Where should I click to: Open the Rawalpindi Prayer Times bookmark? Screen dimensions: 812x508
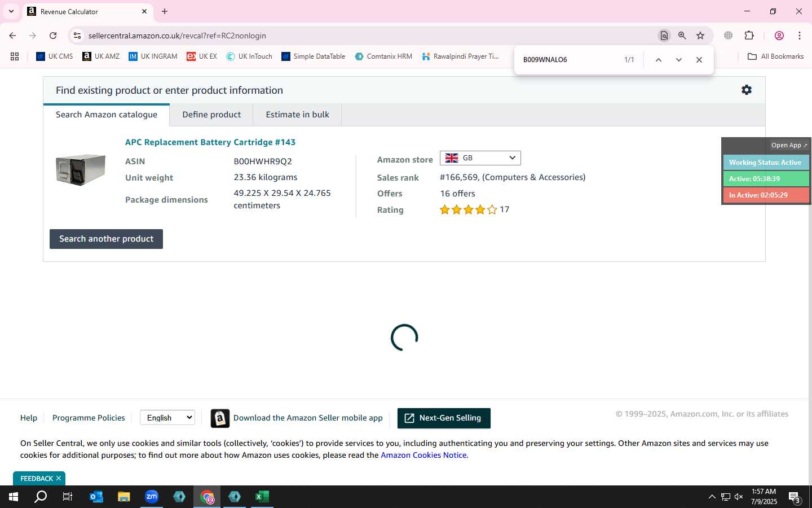460,56
